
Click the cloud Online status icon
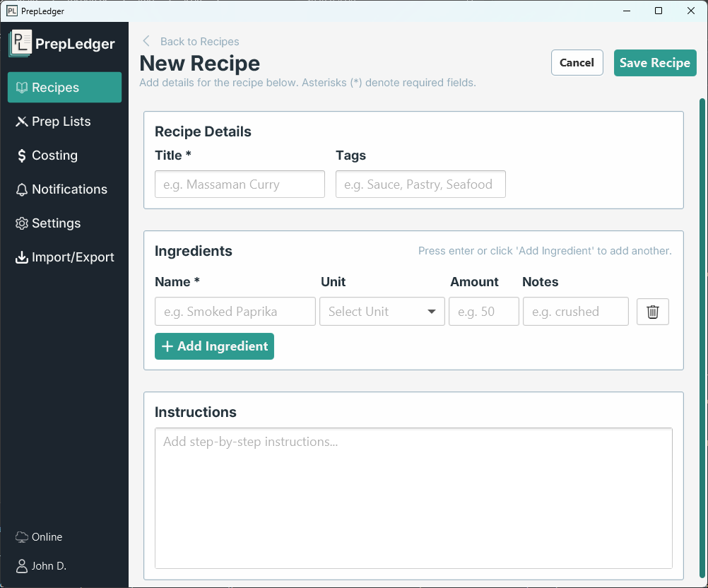point(22,537)
